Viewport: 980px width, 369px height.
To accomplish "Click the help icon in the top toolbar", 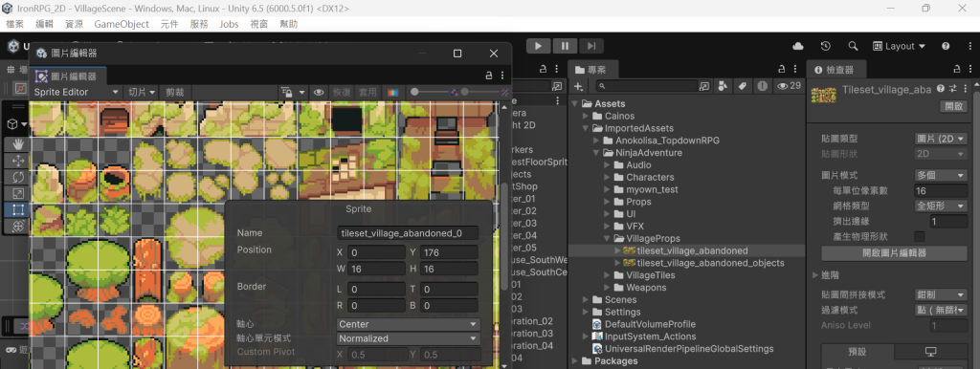I will pyautogui.click(x=946, y=46).
